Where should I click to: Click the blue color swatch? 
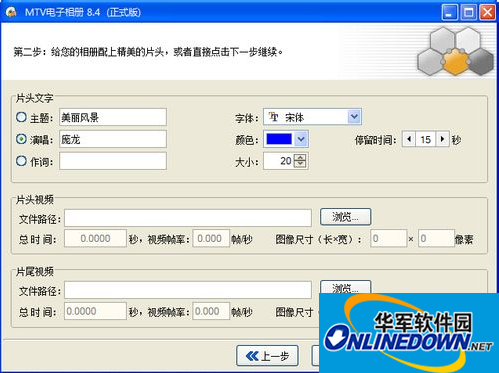(279, 139)
